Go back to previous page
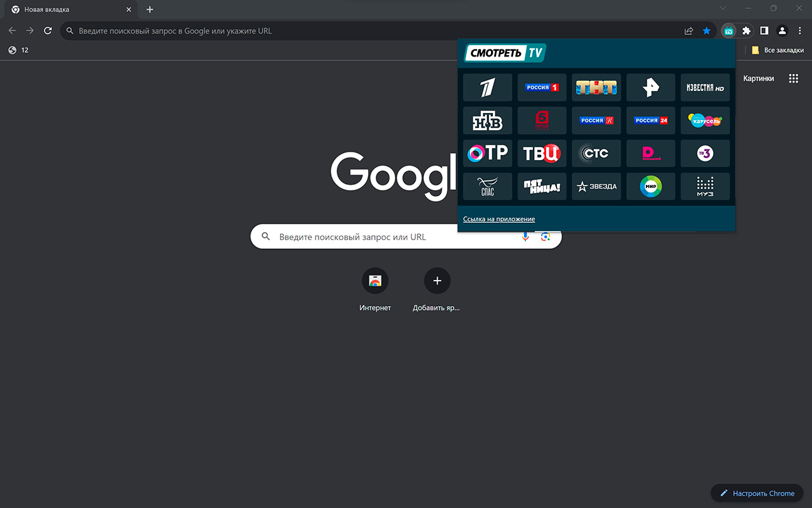The width and height of the screenshot is (812, 508). point(12,30)
